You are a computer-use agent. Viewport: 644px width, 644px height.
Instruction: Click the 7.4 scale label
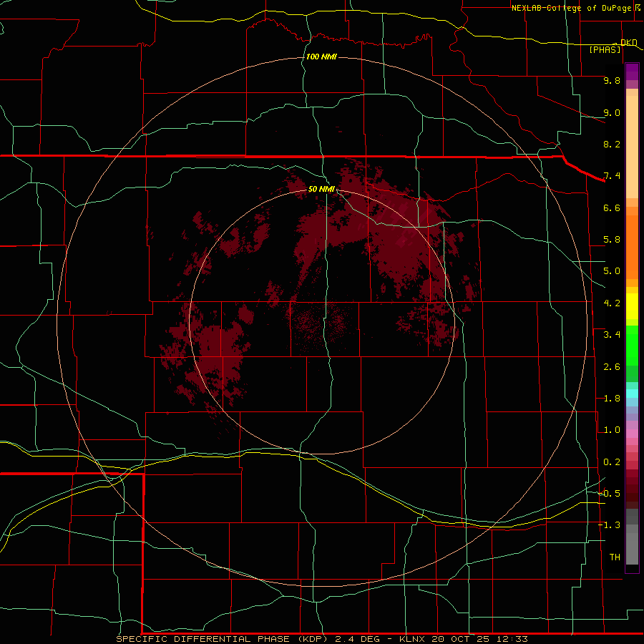pyautogui.click(x=612, y=176)
